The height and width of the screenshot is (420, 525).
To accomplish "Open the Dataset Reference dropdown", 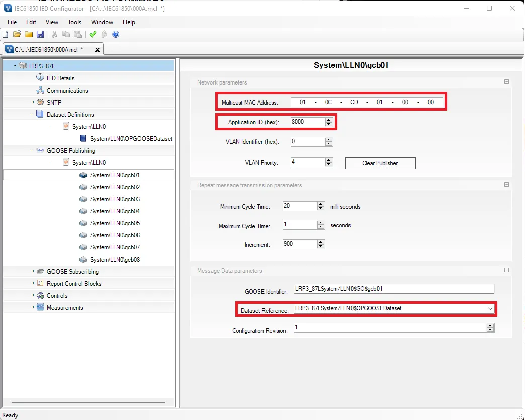I will [x=490, y=308].
